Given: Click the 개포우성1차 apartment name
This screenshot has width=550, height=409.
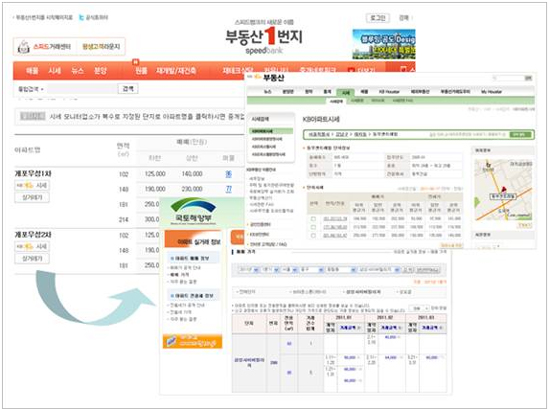Looking at the screenshot, I should tap(33, 174).
